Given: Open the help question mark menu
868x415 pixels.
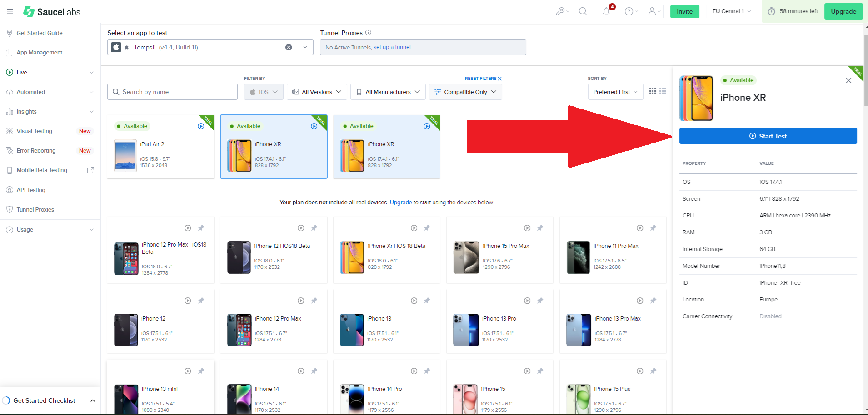Looking at the screenshot, I should 631,11.
